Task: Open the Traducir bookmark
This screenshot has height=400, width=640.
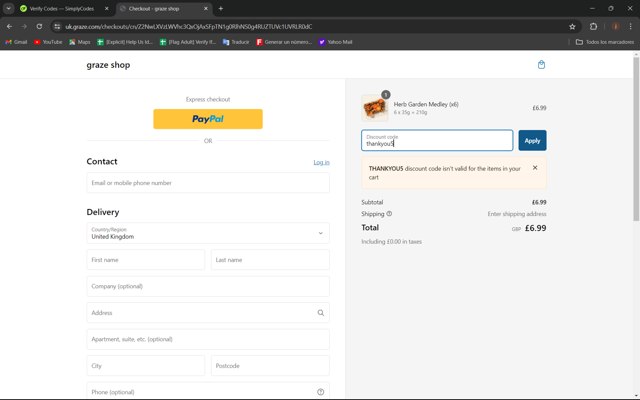Action: pos(236,42)
